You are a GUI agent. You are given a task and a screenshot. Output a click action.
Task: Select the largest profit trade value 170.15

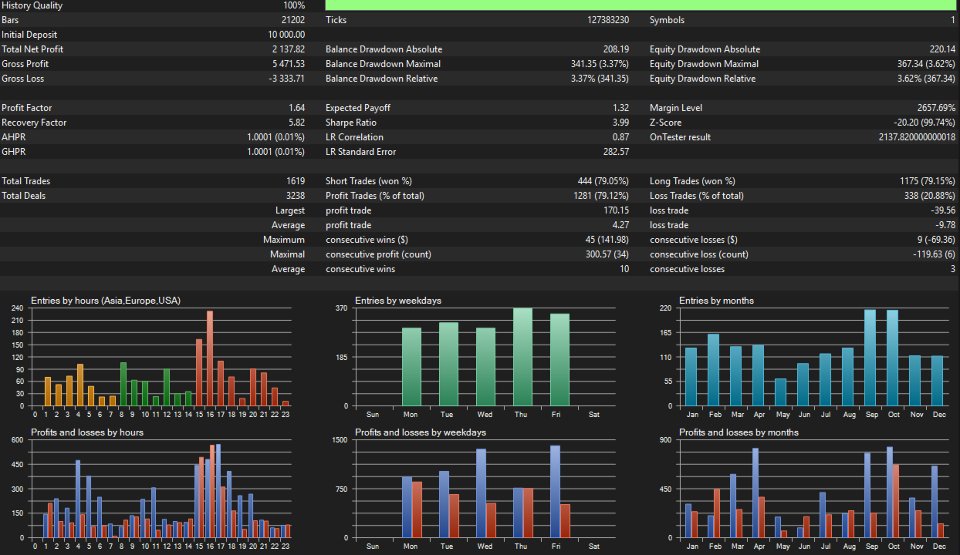(617, 211)
